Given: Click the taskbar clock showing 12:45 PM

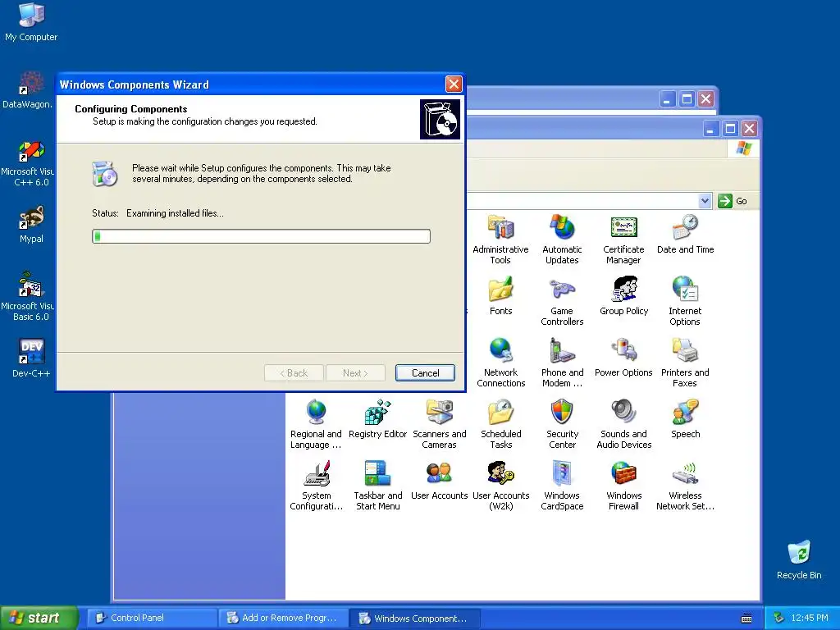Looking at the screenshot, I should tap(810, 618).
